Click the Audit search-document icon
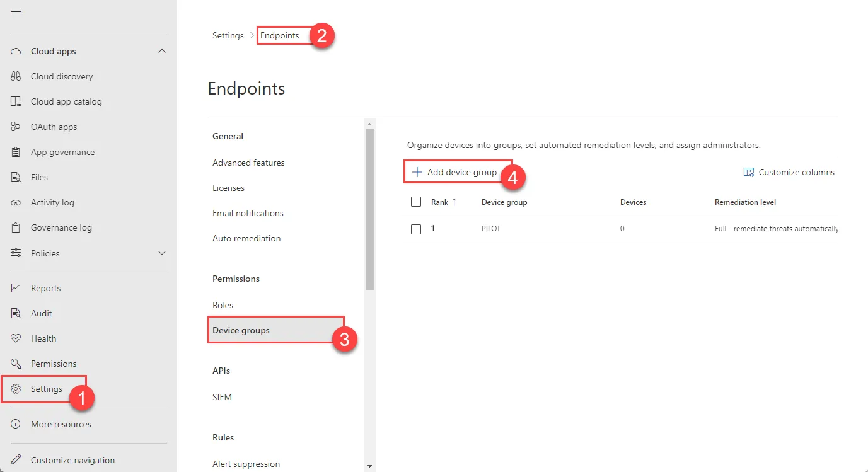Viewport: 868px width, 472px height. click(16, 313)
